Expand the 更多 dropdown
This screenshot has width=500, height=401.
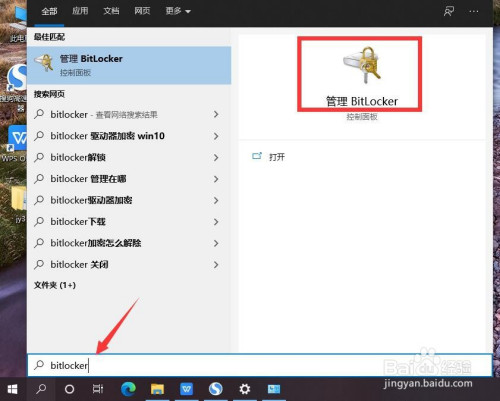pyautogui.click(x=178, y=11)
